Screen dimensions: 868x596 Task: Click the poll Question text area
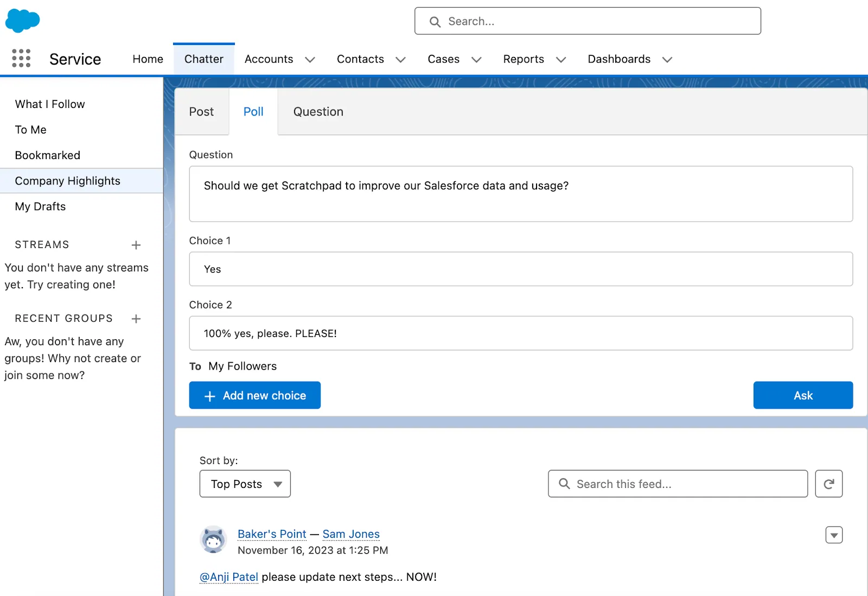click(x=521, y=194)
